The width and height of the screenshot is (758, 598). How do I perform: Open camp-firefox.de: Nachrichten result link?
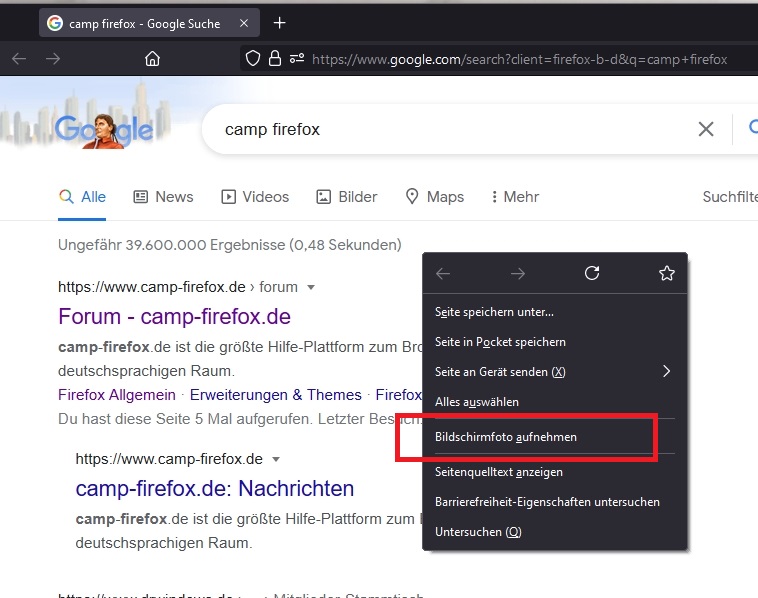[214, 489]
